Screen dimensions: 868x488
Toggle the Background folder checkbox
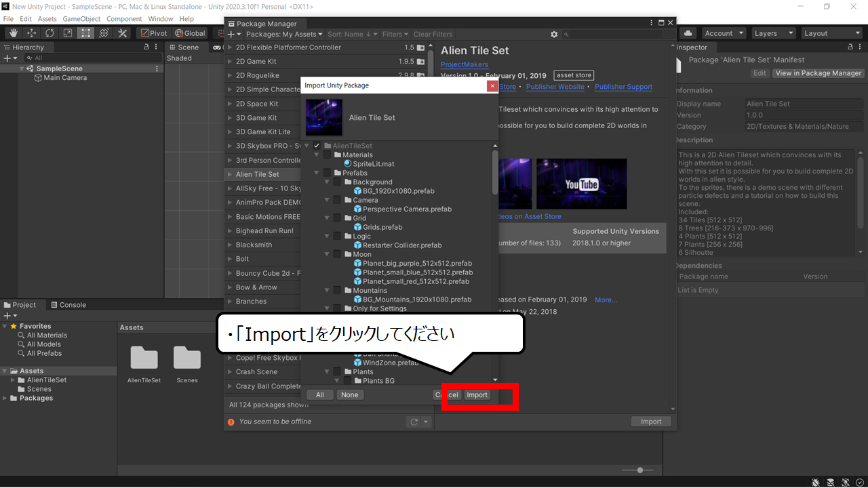pyautogui.click(x=337, y=182)
